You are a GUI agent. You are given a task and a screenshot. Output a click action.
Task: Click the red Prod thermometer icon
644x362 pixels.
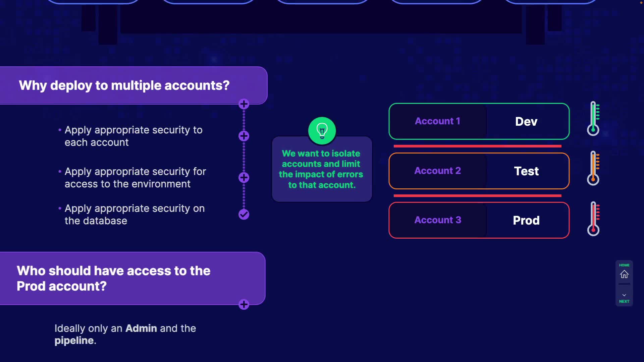(593, 219)
